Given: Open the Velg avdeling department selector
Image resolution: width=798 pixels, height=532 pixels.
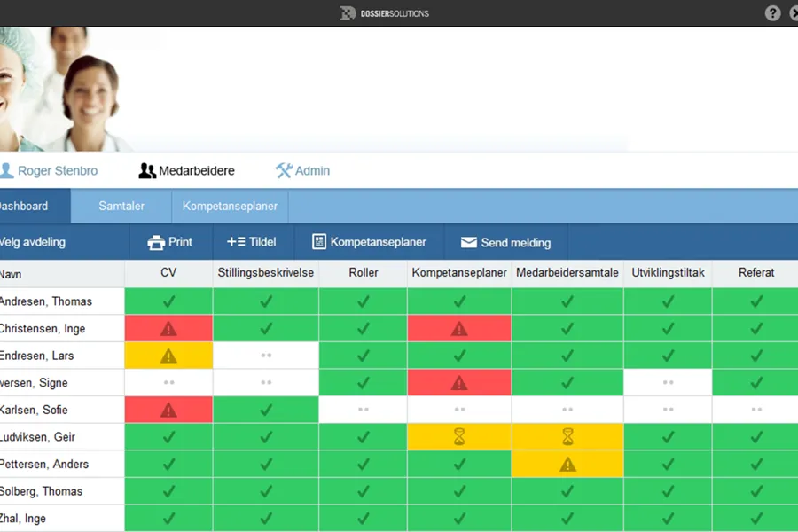Looking at the screenshot, I should pyautogui.click(x=33, y=242).
